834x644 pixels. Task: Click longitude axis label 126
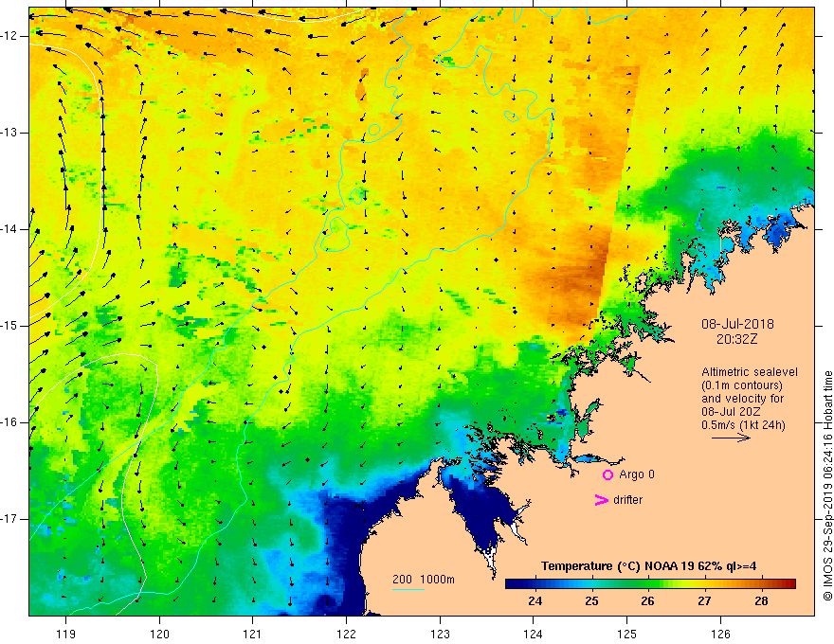click(x=720, y=634)
